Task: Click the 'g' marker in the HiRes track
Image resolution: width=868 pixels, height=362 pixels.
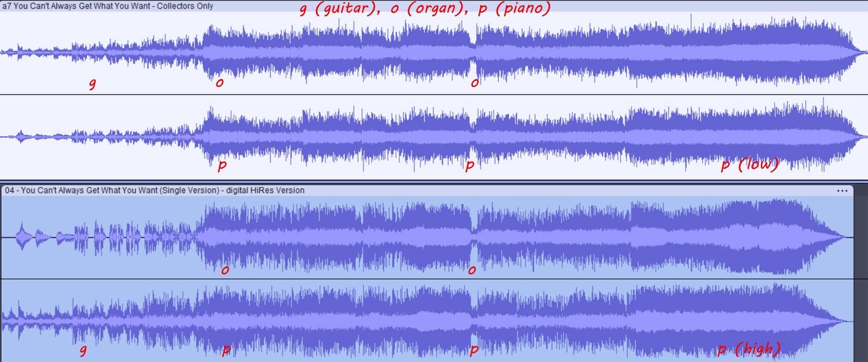Action: 83,350
